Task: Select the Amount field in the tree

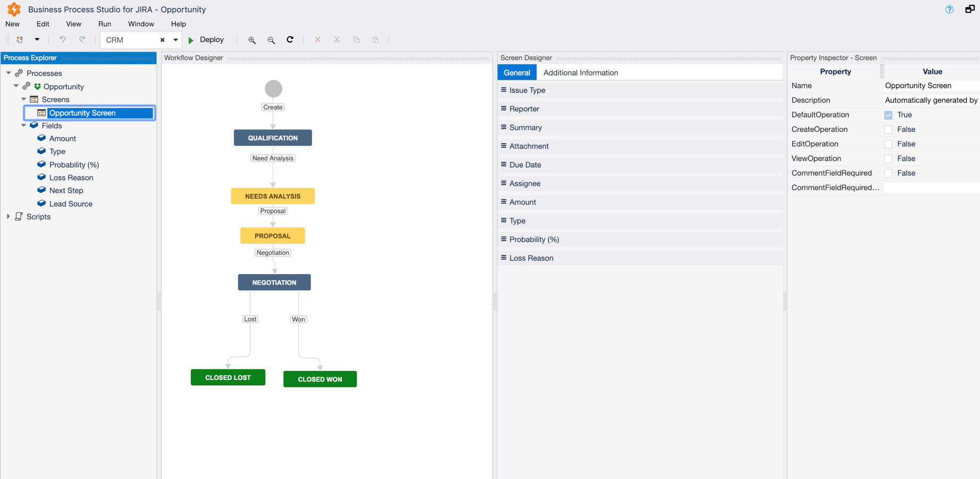Action: (62, 138)
